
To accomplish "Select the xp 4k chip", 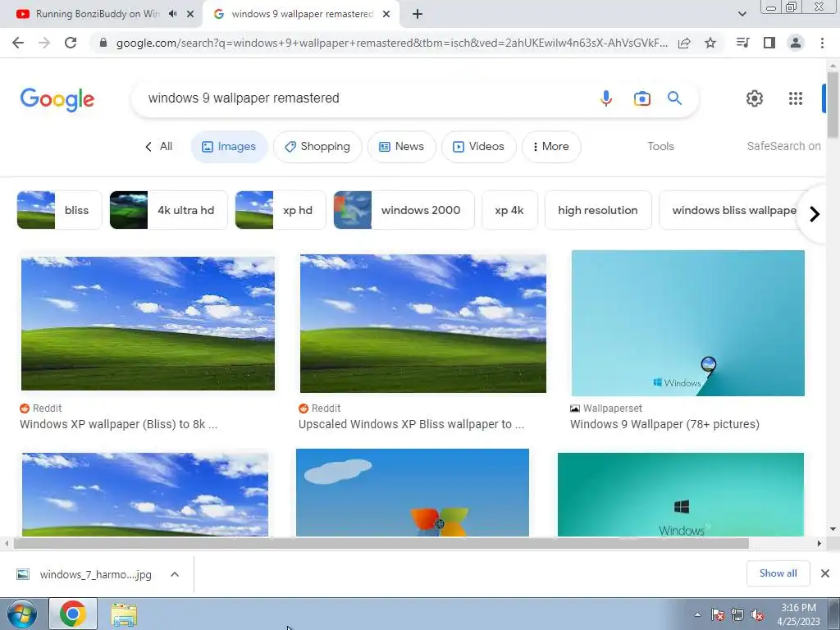I will [509, 210].
